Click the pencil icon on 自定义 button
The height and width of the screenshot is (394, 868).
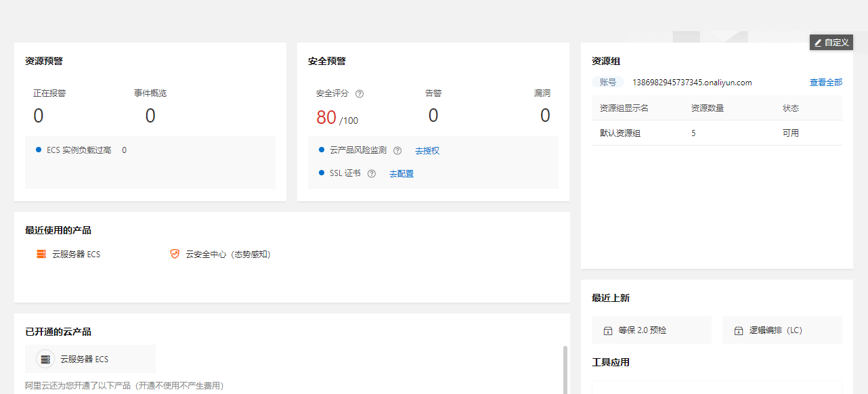(818, 42)
